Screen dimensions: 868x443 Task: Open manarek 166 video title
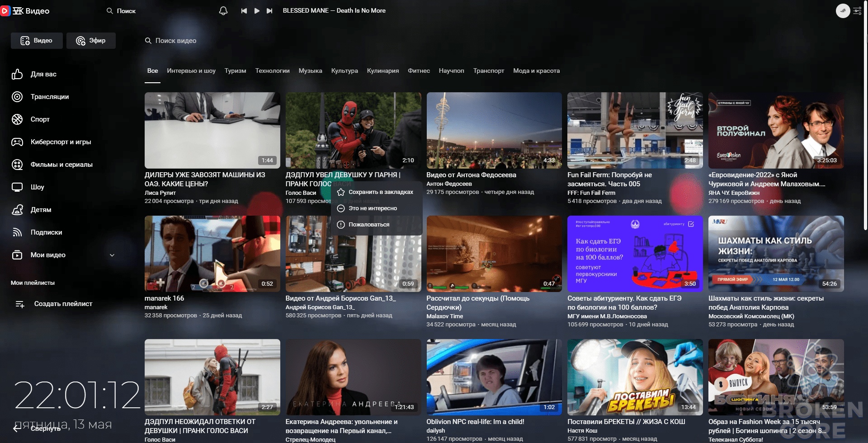pos(164,298)
